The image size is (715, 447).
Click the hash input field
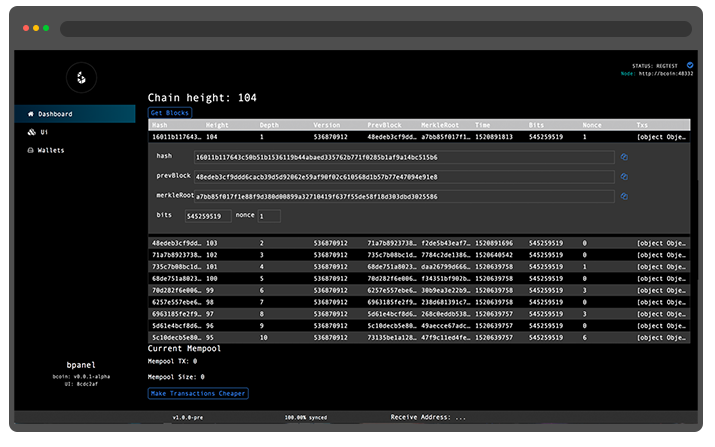click(x=404, y=157)
